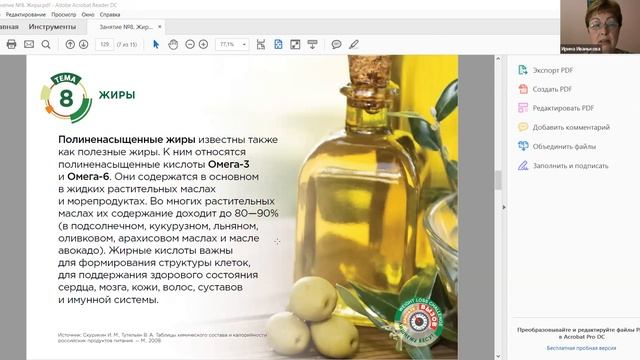Open the Справка menu

point(110,14)
